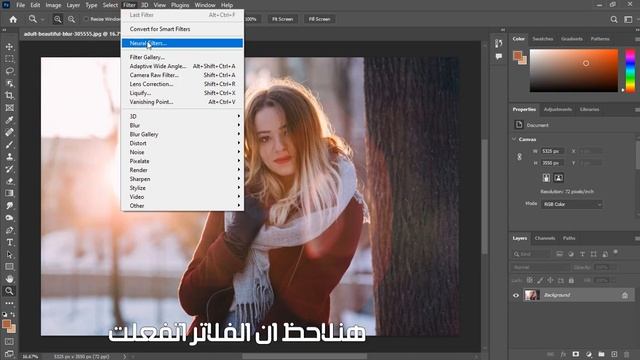Open the Liquify menu entry
The image size is (640, 360).
pyautogui.click(x=182, y=93)
